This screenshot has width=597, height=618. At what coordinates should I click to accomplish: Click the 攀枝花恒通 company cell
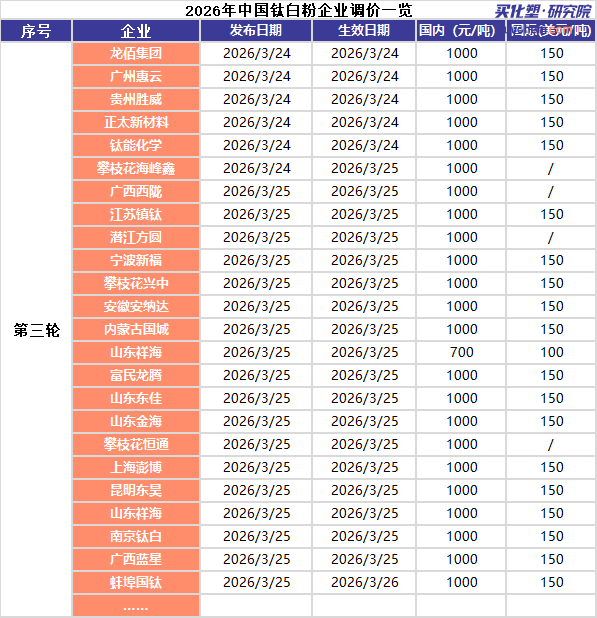pyautogui.click(x=136, y=444)
